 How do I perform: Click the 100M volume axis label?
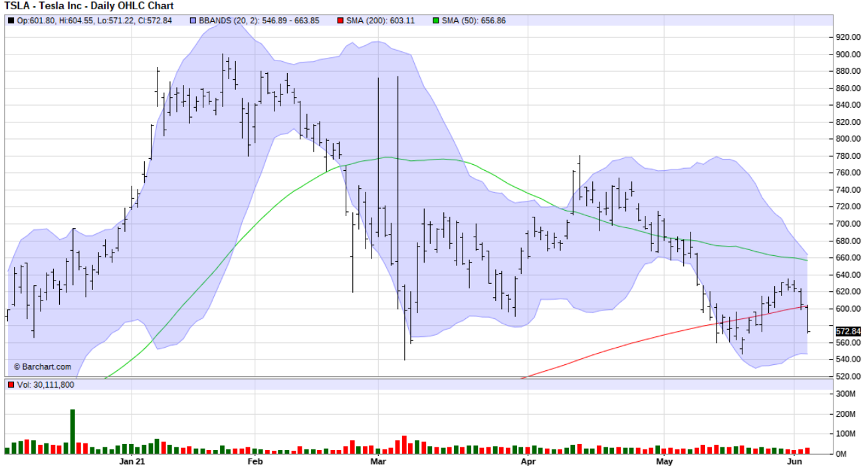pyautogui.click(x=846, y=434)
